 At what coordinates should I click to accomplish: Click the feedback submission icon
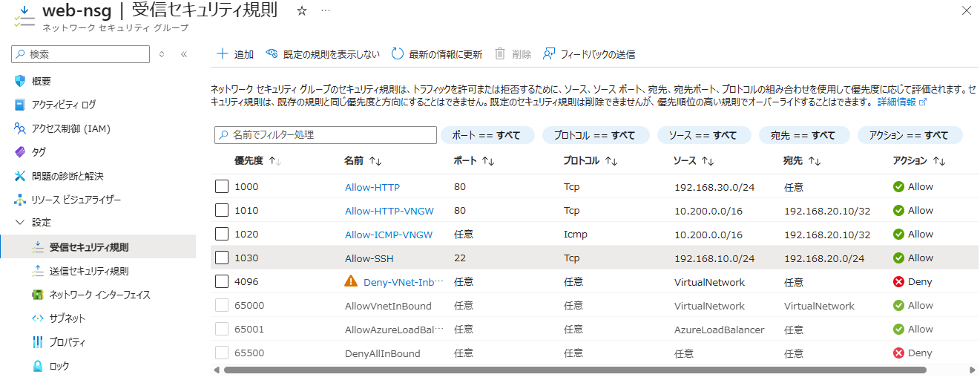click(549, 54)
